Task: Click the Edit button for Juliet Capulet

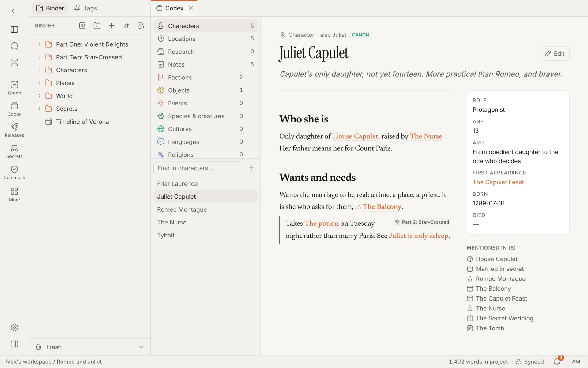Action: [554, 53]
